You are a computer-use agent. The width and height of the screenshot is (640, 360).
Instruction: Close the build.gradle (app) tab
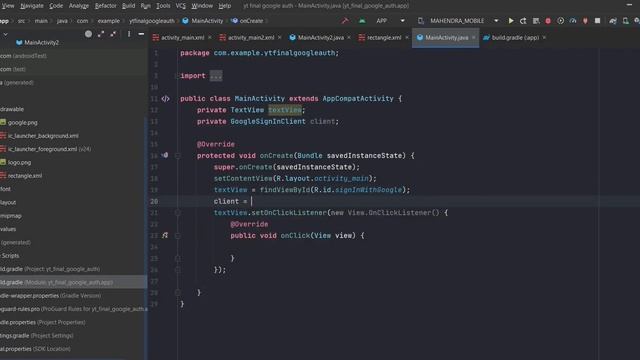[x=544, y=38]
